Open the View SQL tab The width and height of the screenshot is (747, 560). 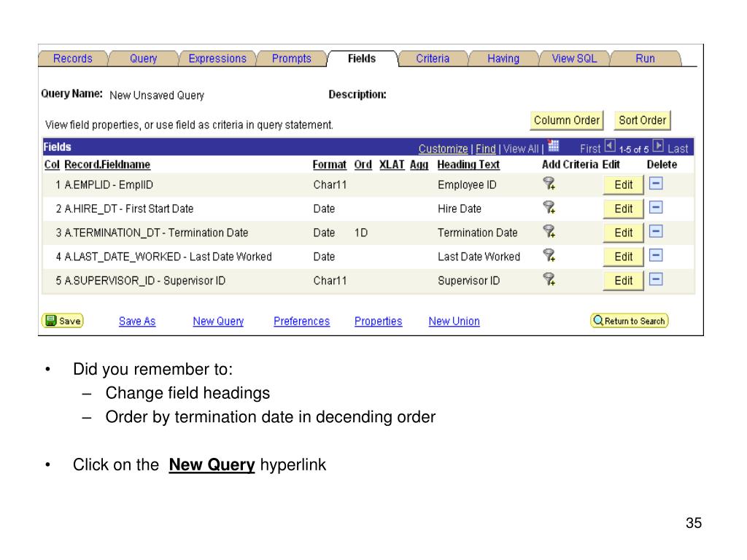574,58
